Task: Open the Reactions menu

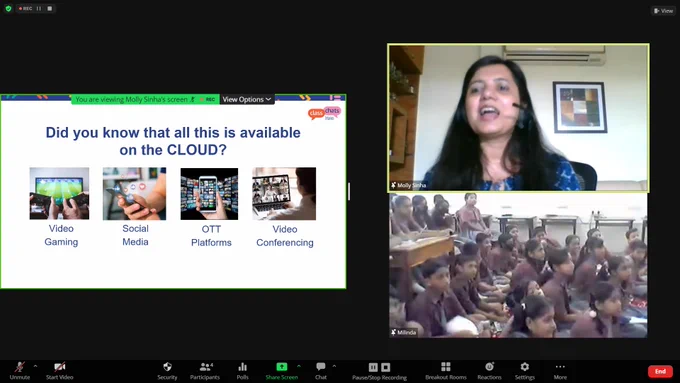Action: (489, 371)
